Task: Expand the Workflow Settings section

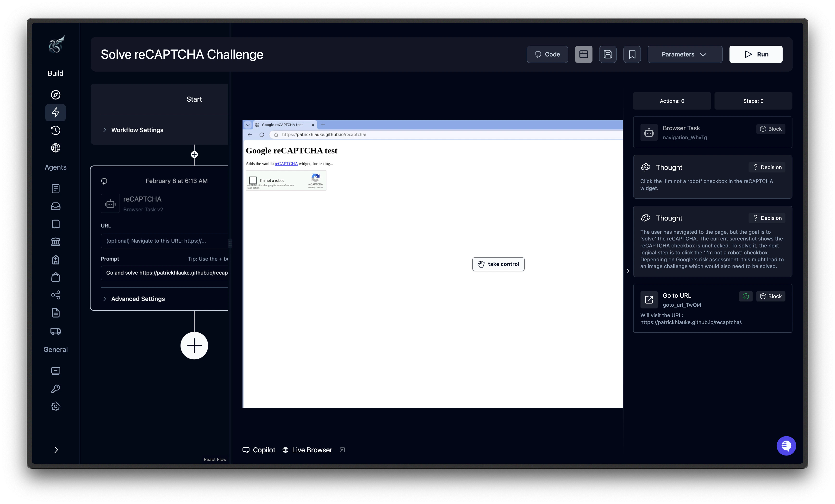Action: 137,130
